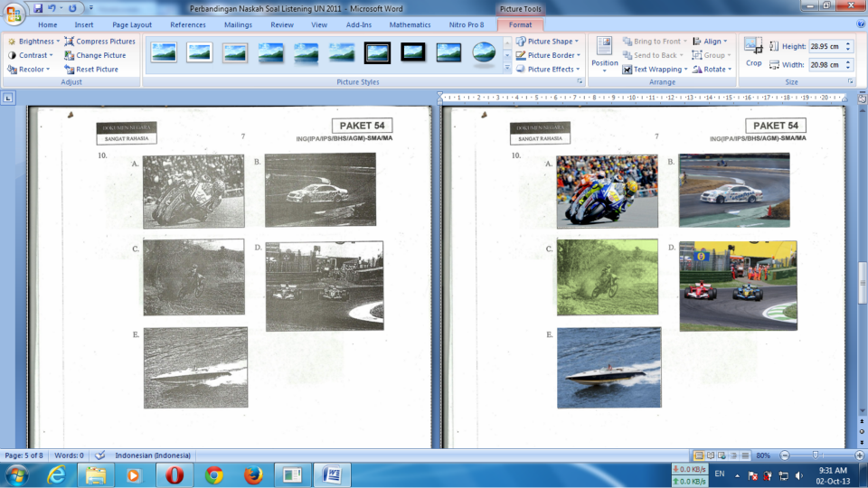This screenshot has height=488, width=868.
Task: Click the picture Height field
Action: pyautogui.click(x=826, y=46)
